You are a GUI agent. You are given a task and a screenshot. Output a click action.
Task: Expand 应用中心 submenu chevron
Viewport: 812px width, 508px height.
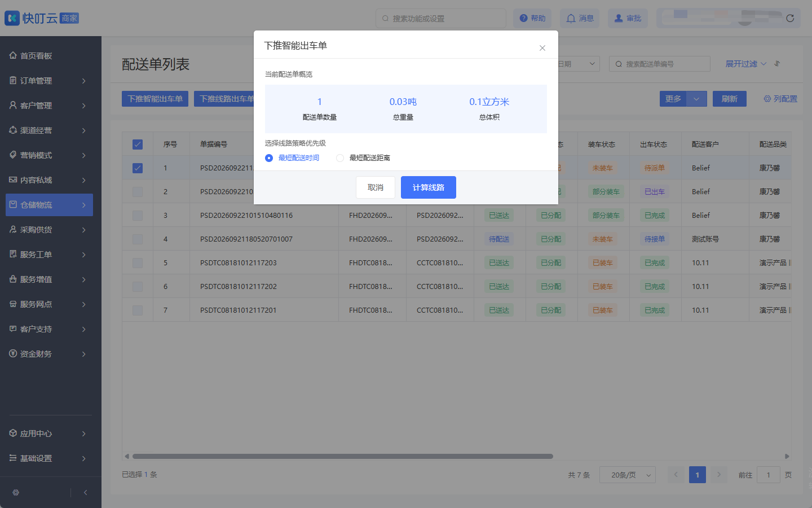(x=83, y=433)
